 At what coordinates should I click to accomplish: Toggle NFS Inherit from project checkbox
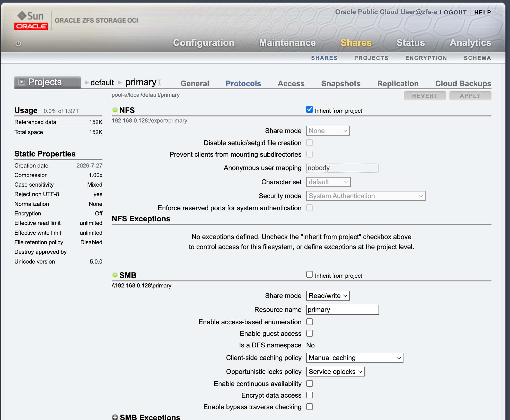pos(310,110)
